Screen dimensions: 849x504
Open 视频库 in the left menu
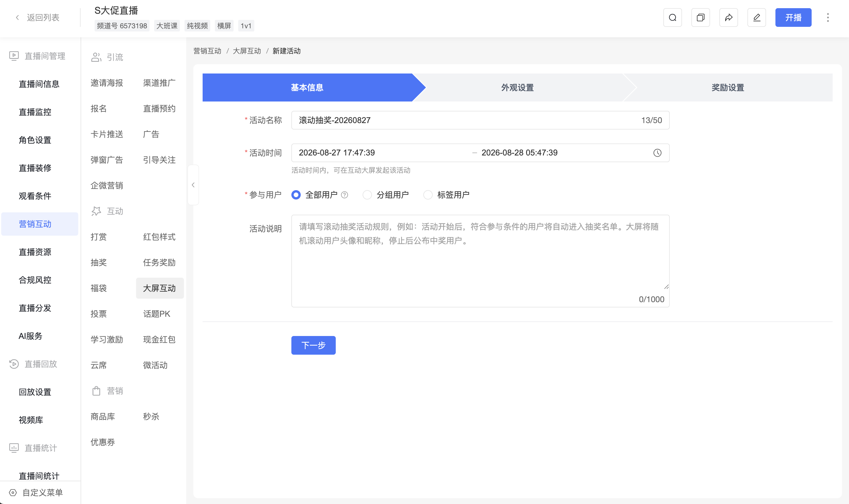coord(31,420)
